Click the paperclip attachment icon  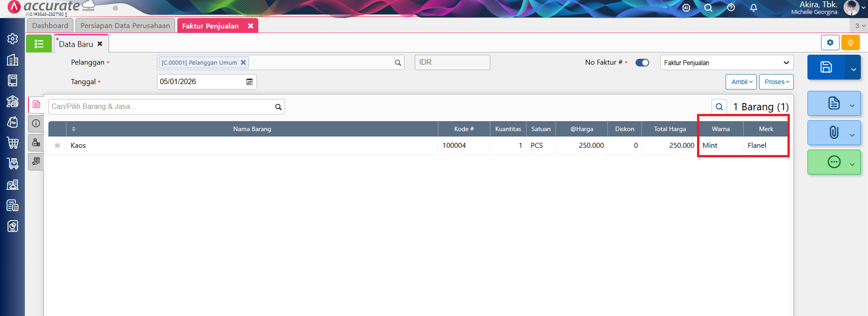[x=834, y=132]
